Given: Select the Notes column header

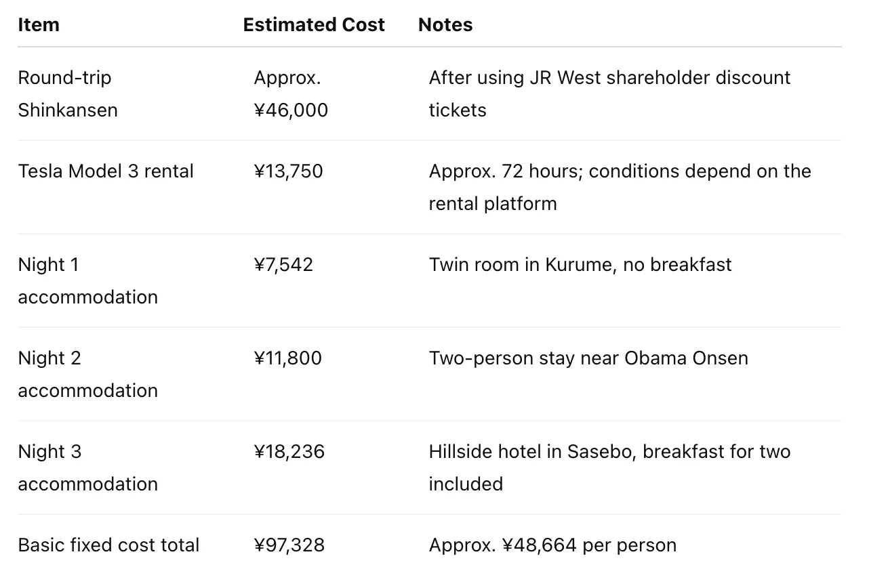Looking at the screenshot, I should coord(445,25).
